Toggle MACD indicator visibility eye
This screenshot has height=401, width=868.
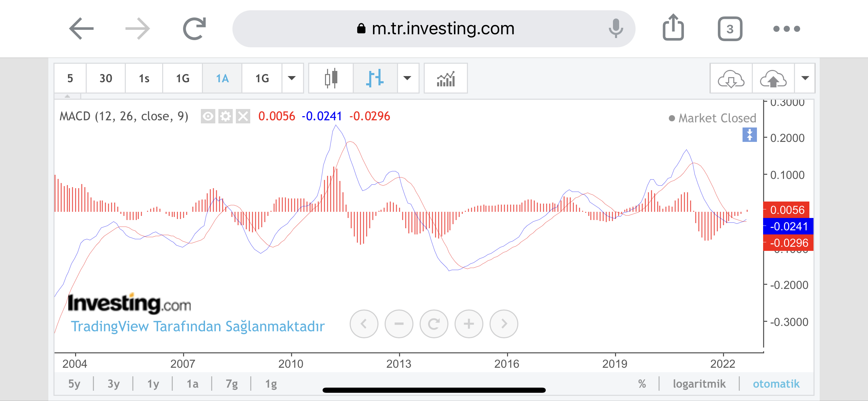coord(208,117)
